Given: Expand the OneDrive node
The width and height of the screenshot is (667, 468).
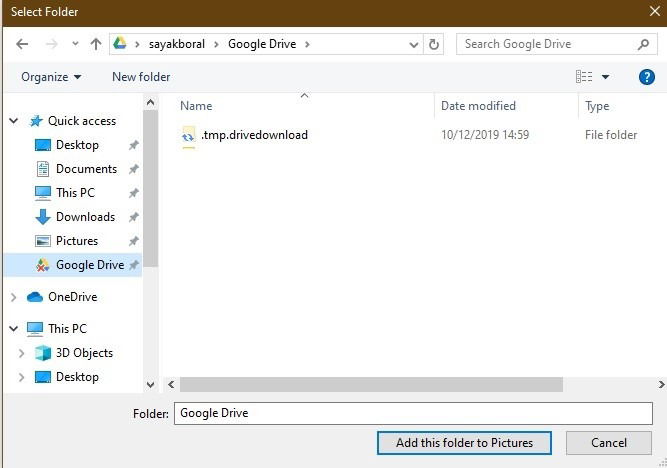Looking at the screenshot, I should (14, 297).
